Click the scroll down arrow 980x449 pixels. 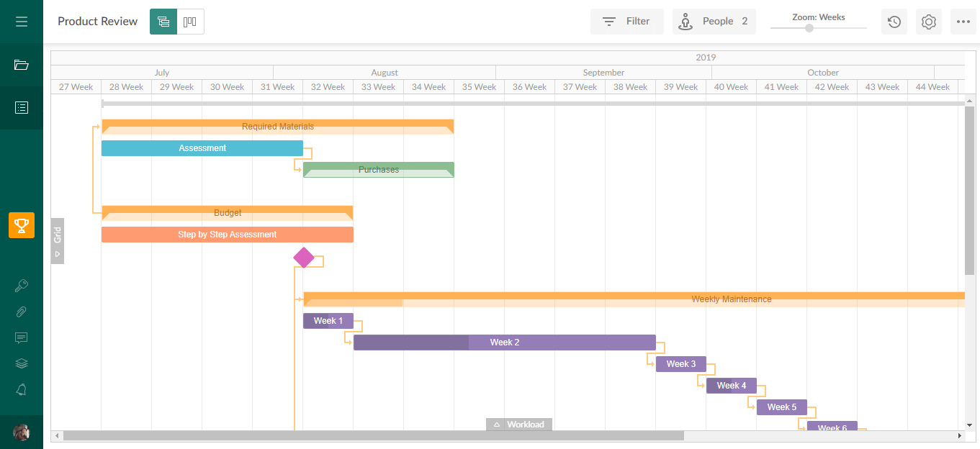(969, 425)
